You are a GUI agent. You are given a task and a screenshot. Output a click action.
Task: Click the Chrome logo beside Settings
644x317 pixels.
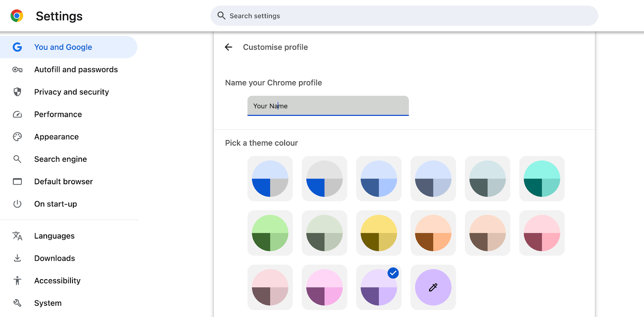[17, 16]
